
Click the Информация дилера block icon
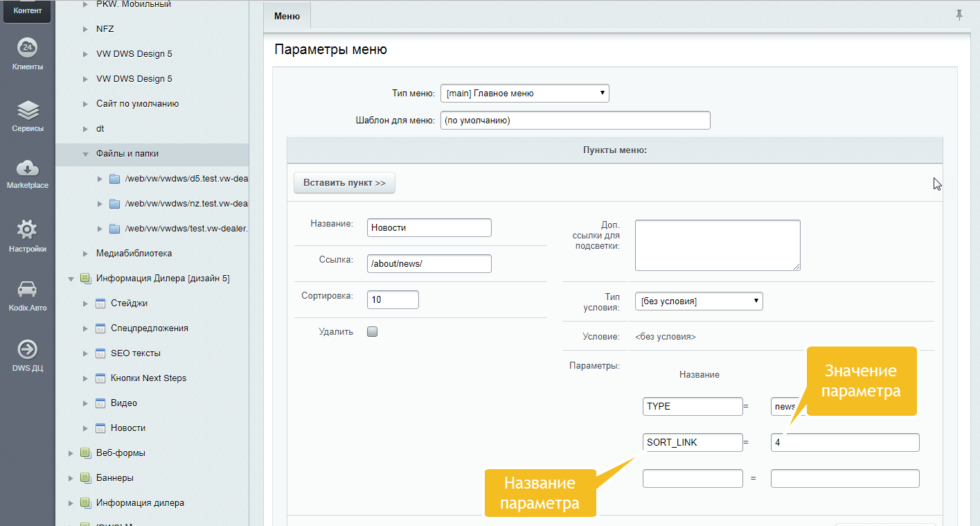[x=86, y=503]
